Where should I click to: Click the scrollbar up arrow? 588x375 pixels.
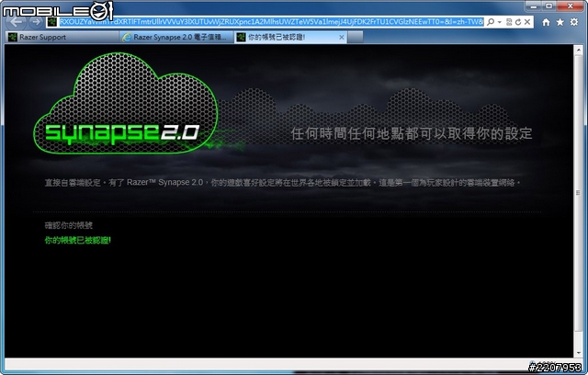coord(578,50)
